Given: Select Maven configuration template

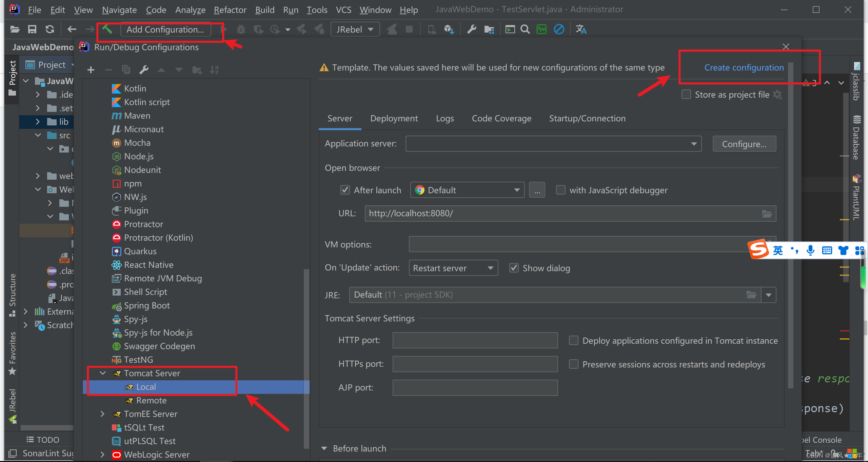Looking at the screenshot, I should point(137,116).
